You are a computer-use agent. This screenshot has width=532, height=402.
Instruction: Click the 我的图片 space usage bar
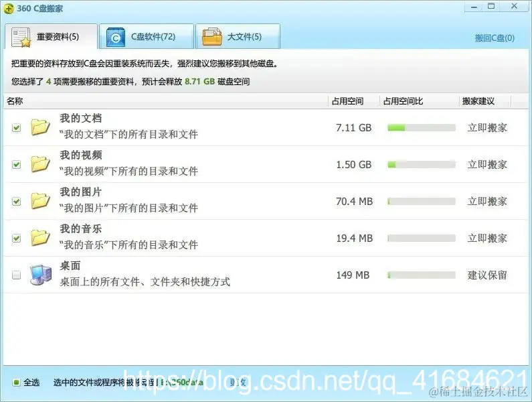[x=422, y=202]
